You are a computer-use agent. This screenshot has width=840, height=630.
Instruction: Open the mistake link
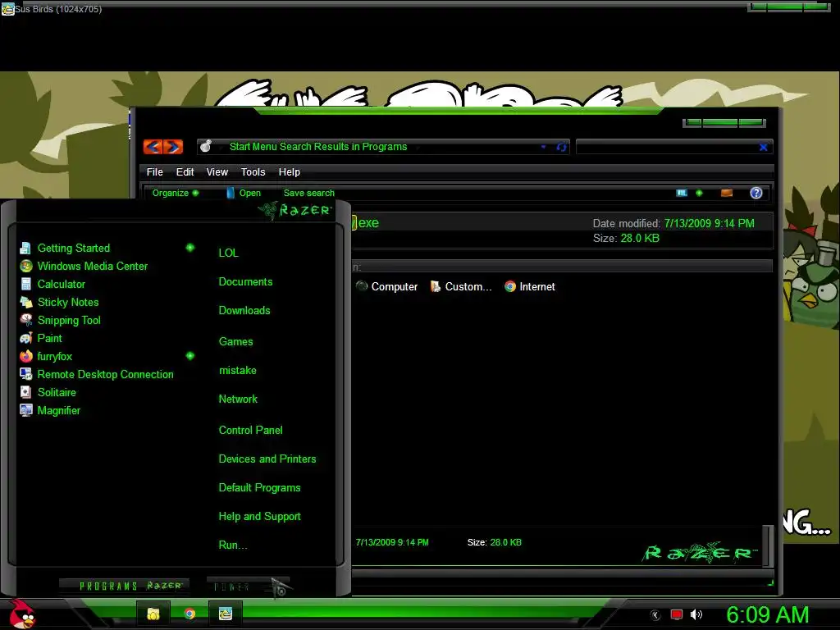(237, 371)
